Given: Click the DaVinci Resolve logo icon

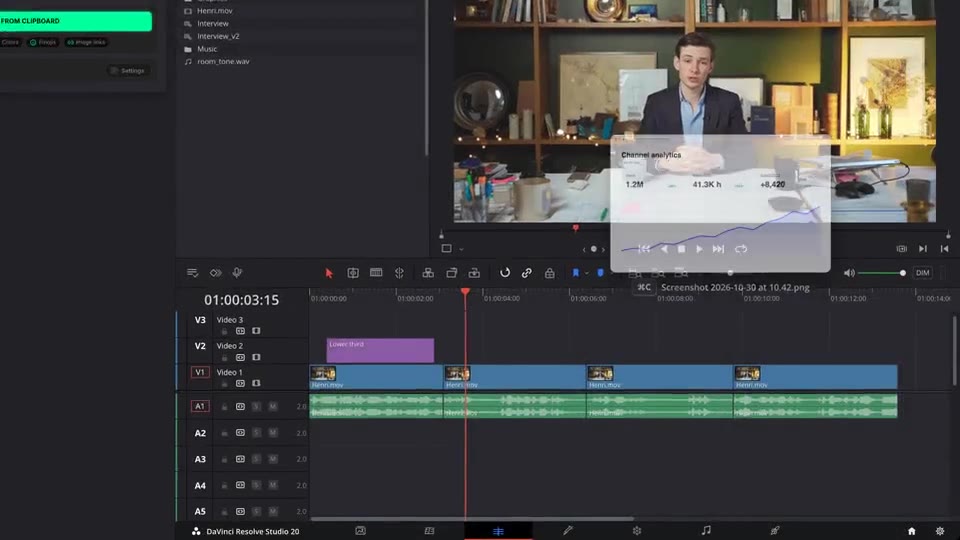Looking at the screenshot, I should 196,531.
